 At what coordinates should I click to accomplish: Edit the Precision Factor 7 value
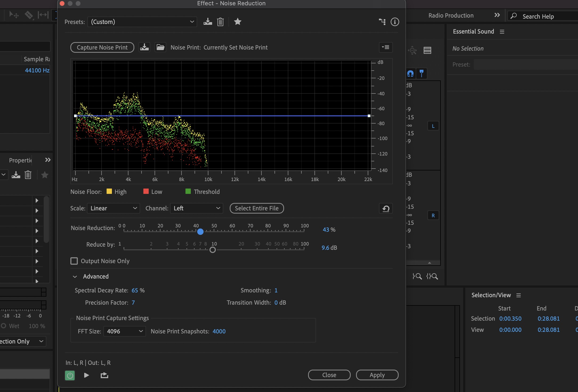[x=133, y=303]
